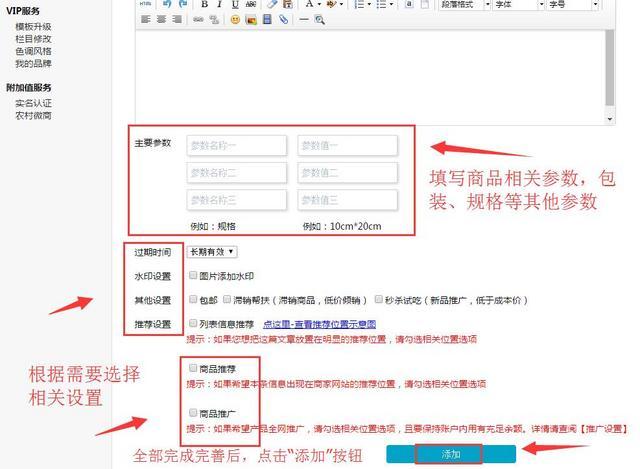640x469 pixels.
Task: Click the 参数值一 input field
Action: (x=347, y=145)
